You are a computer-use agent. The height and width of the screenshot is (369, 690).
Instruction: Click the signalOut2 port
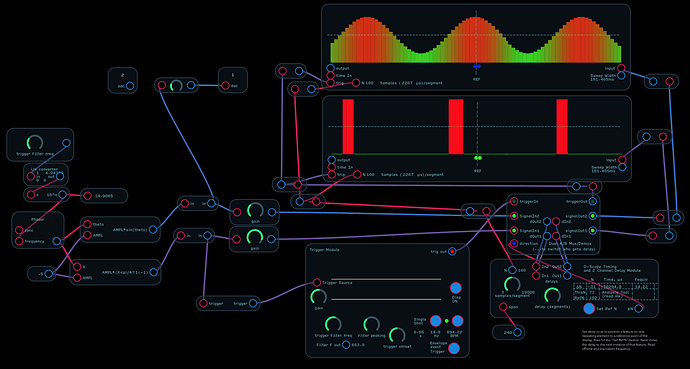click(x=593, y=216)
